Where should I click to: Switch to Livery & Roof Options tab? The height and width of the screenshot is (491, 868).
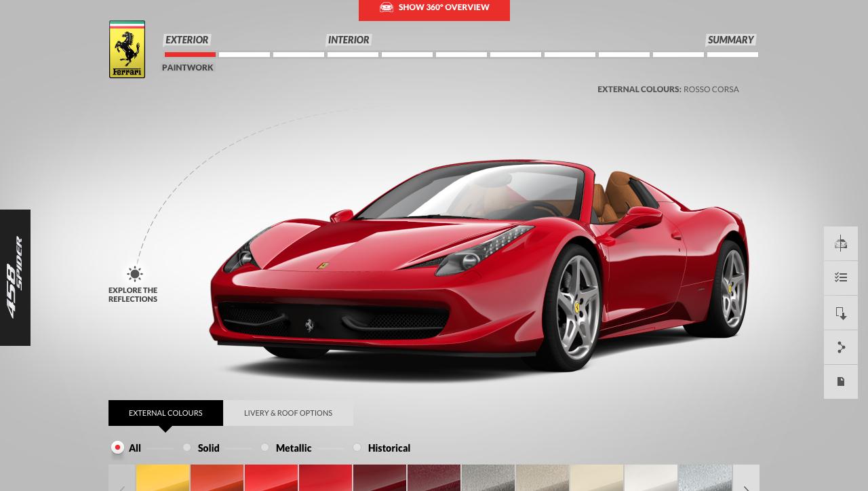tap(288, 413)
